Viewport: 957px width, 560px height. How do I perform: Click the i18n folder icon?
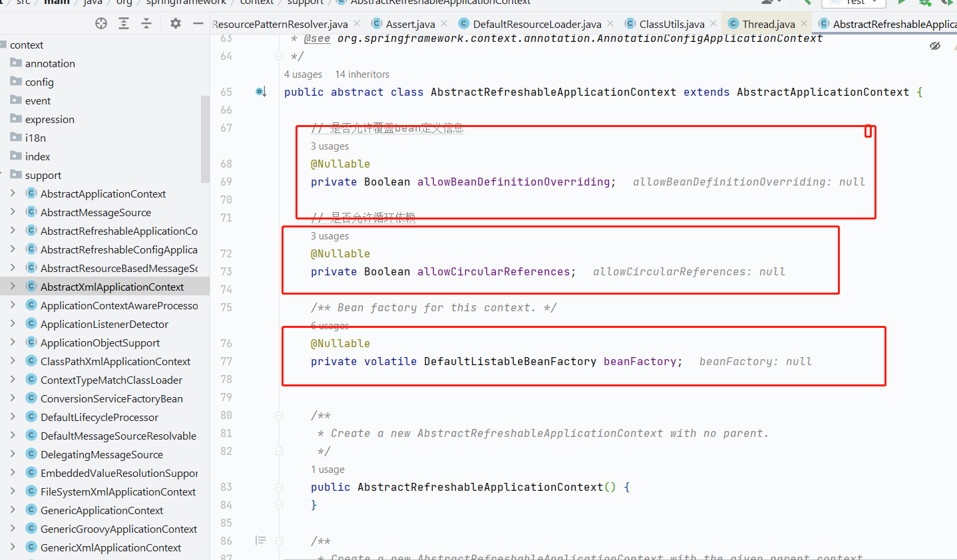coord(16,137)
